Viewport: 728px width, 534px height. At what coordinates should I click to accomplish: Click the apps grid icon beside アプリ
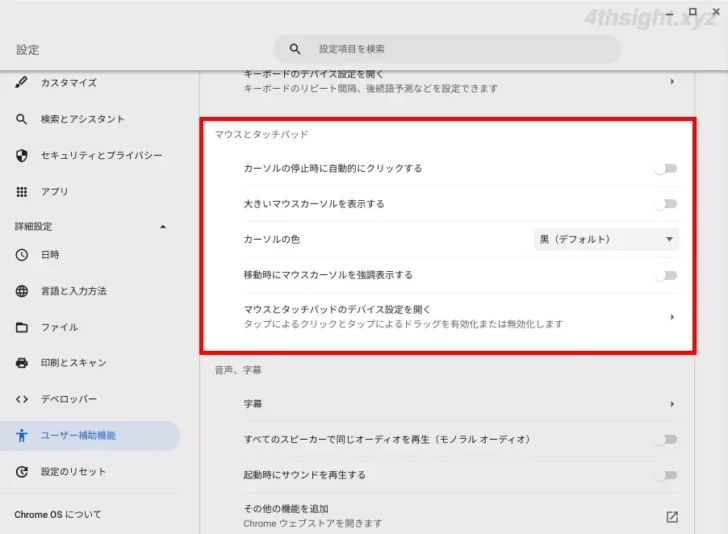21,191
